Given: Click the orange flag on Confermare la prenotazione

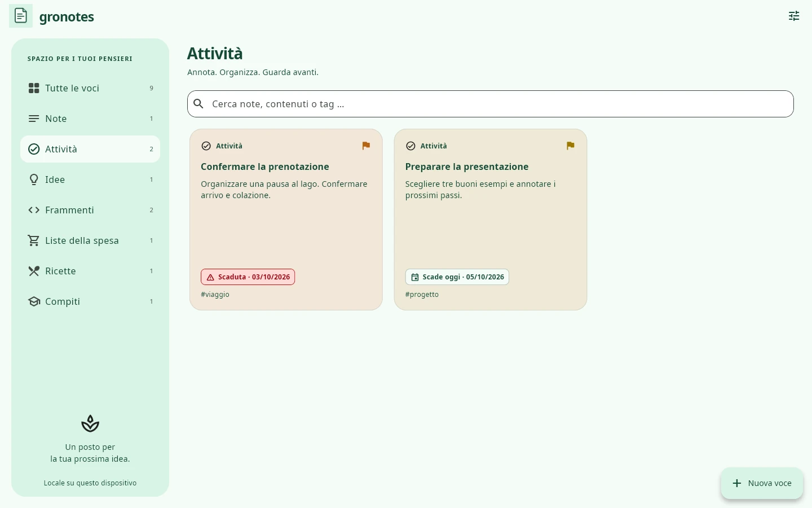Looking at the screenshot, I should point(366,146).
